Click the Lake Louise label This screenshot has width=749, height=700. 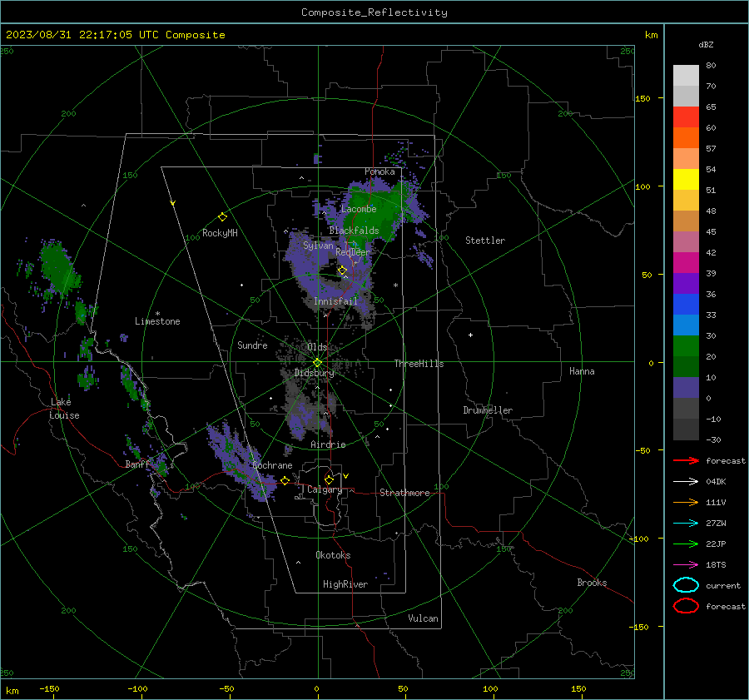(x=65, y=409)
